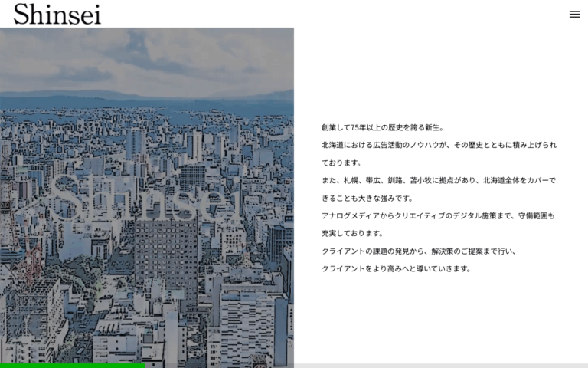The height and width of the screenshot is (368, 588).
Task: Open the hamburger menu icon
Action: 574,15
